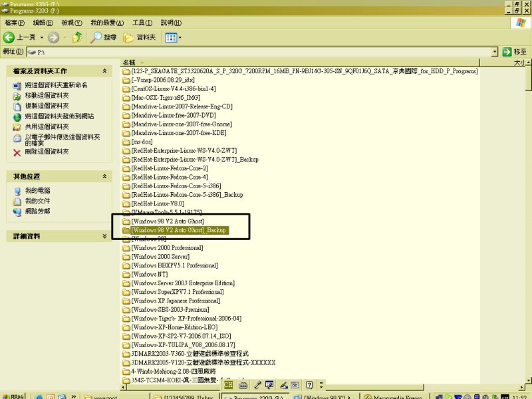Sort by the 大小 column header
The width and height of the screenshot is (532, 399).
point(503,63)
